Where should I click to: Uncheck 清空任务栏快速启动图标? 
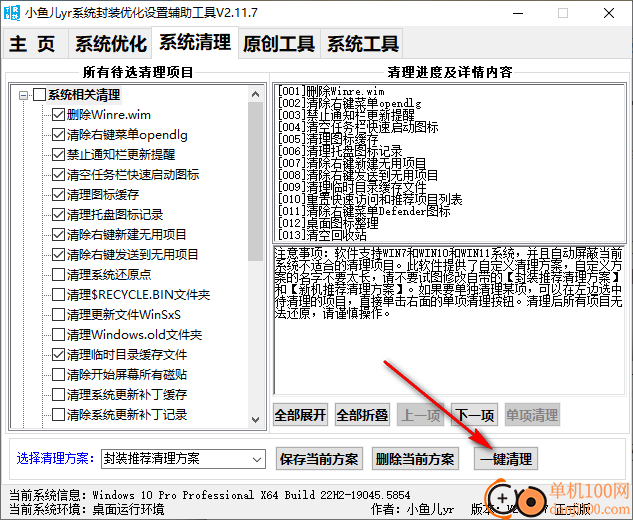[59, 175]
